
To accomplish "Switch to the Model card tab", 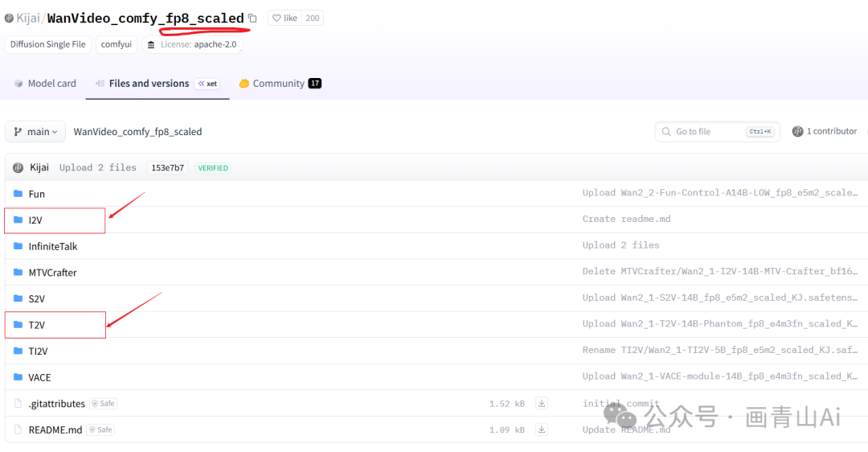I will point(45,84).
